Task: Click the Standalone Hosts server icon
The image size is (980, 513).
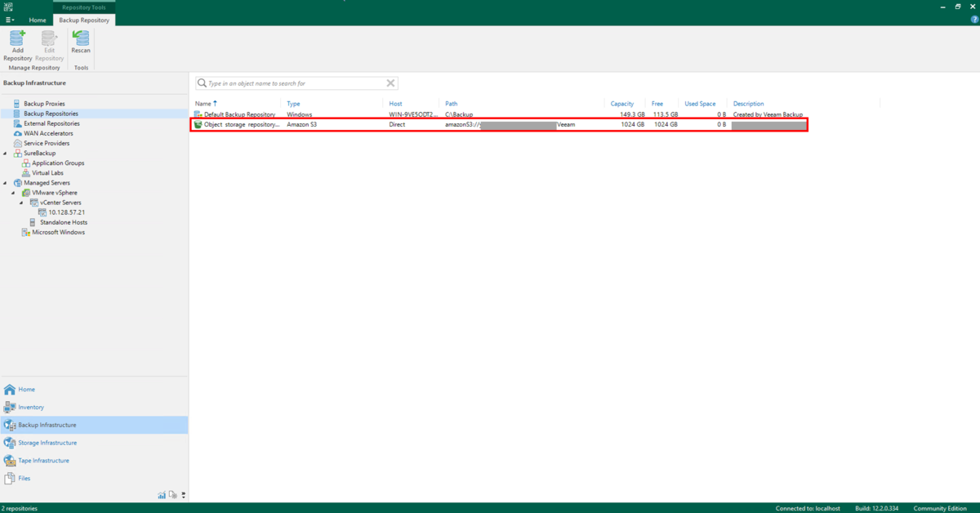Action: pos(33,222)
